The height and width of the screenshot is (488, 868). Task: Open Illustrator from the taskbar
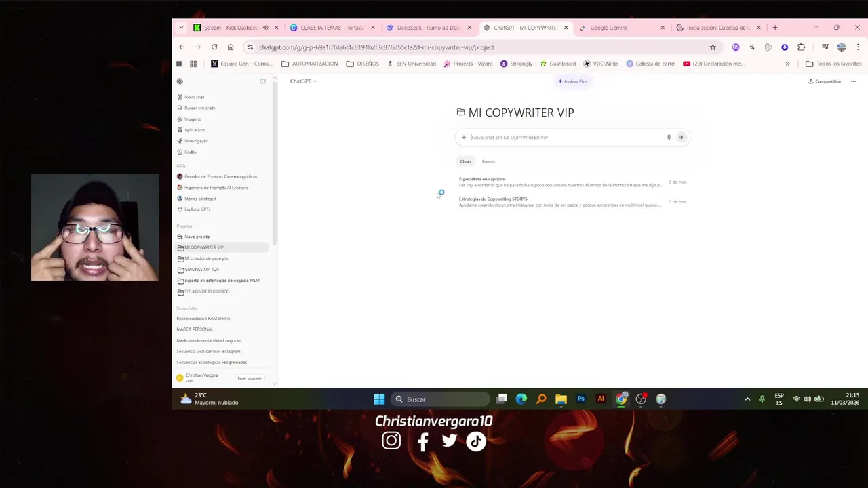[x=601, y=399]
